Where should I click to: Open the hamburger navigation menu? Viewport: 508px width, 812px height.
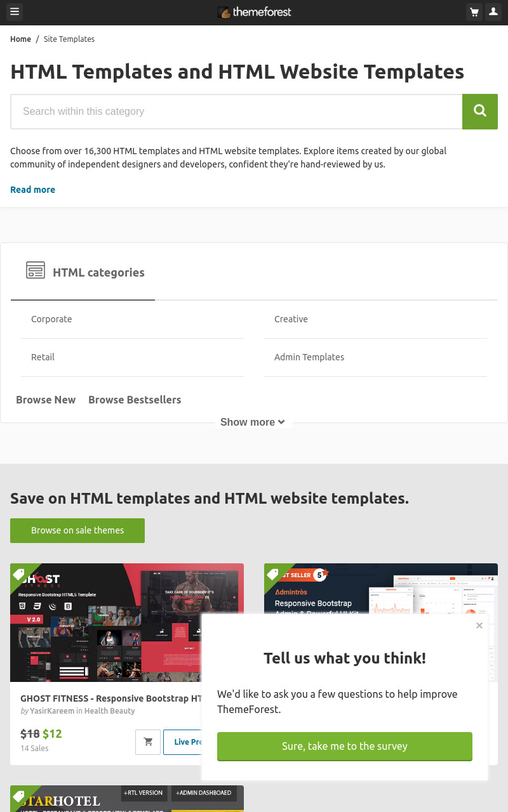14,12
